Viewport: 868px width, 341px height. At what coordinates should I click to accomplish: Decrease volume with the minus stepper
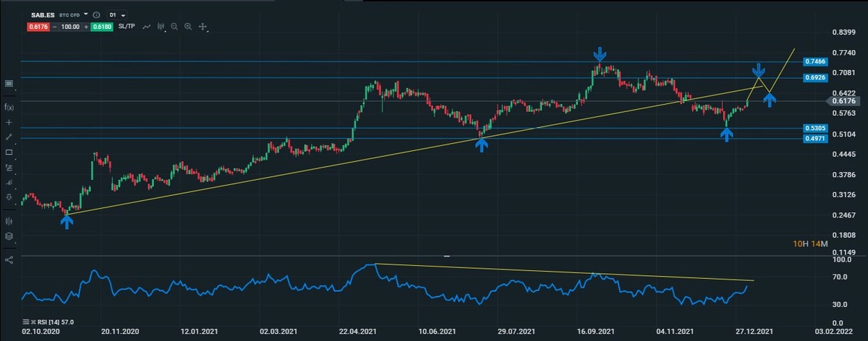click(x=54, y=27)
